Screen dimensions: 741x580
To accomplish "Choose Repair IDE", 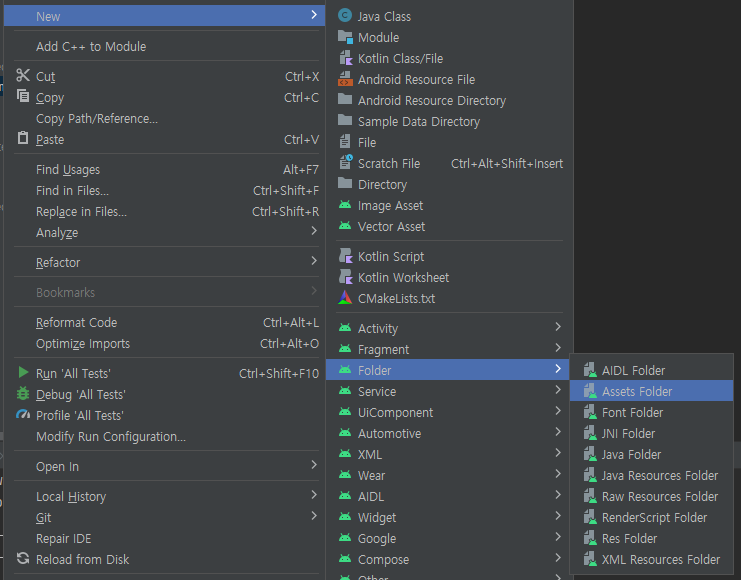I will tap(164, 538).
